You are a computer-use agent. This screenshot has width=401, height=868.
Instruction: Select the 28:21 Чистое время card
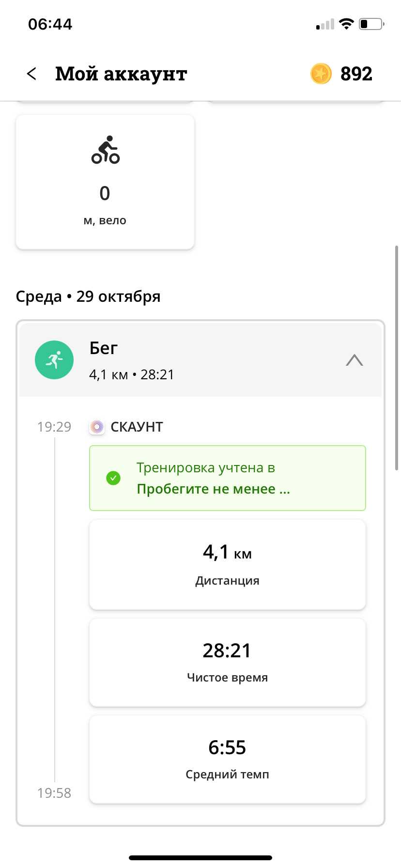[x=228, y=662]
